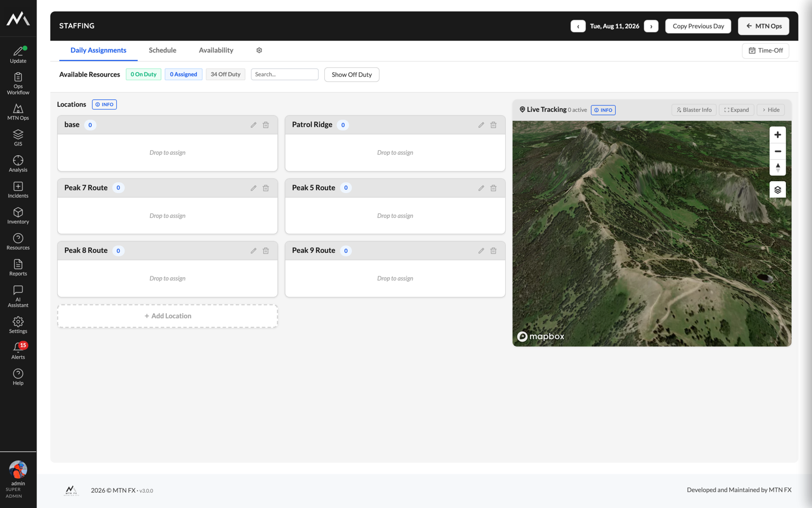Delete the Peak 7 Route location
The width and height of the screenshot is (812, 508).
click(x=266, y=188)
